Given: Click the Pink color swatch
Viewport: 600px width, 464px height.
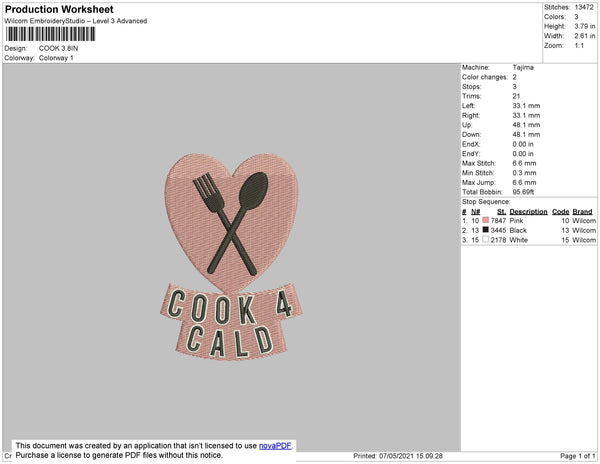Looking at the screenshot, I should click(x=486, y=220).
